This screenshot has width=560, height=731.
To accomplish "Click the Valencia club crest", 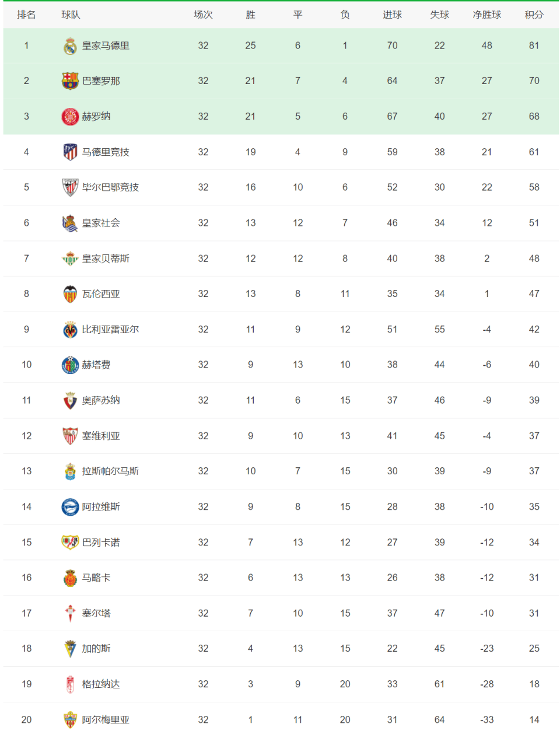I will [x=70, y=294].
